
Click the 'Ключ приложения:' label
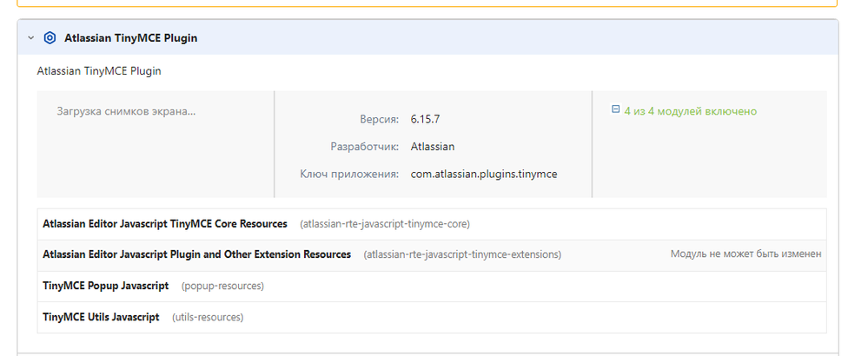coord(349,175)
